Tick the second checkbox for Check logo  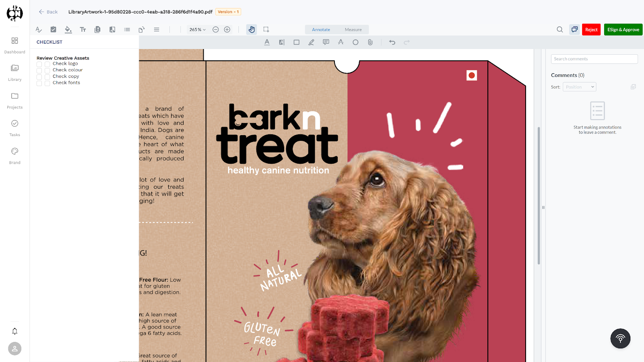click(47, 64)
